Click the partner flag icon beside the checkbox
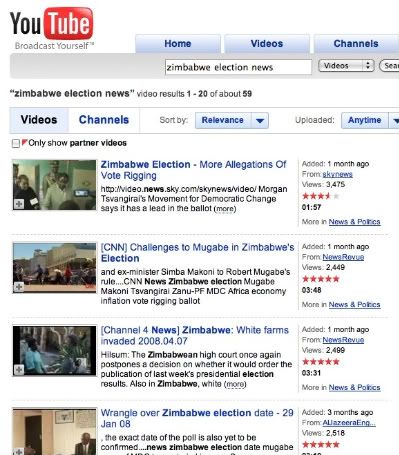Screen dimensions: 399x455 point(24,142)
